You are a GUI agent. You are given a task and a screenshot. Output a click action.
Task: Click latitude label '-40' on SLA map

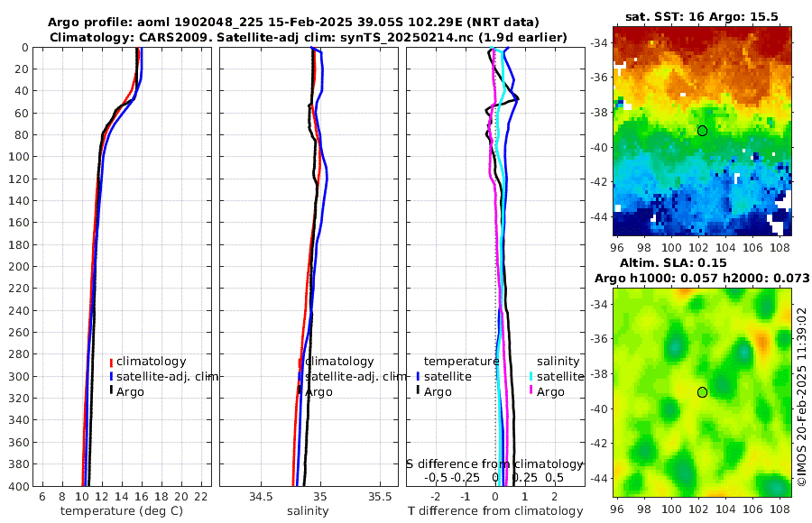pyautogui.click(x=599, y=408)
